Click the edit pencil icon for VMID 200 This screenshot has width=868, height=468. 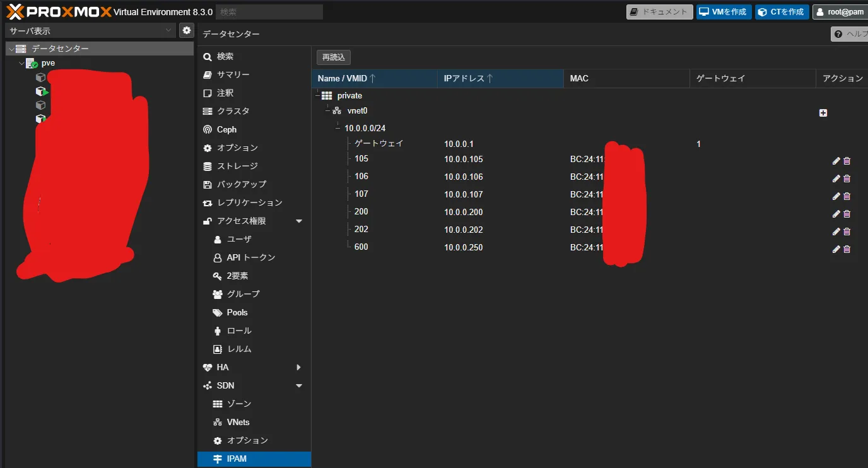click(x=836, y=214)
